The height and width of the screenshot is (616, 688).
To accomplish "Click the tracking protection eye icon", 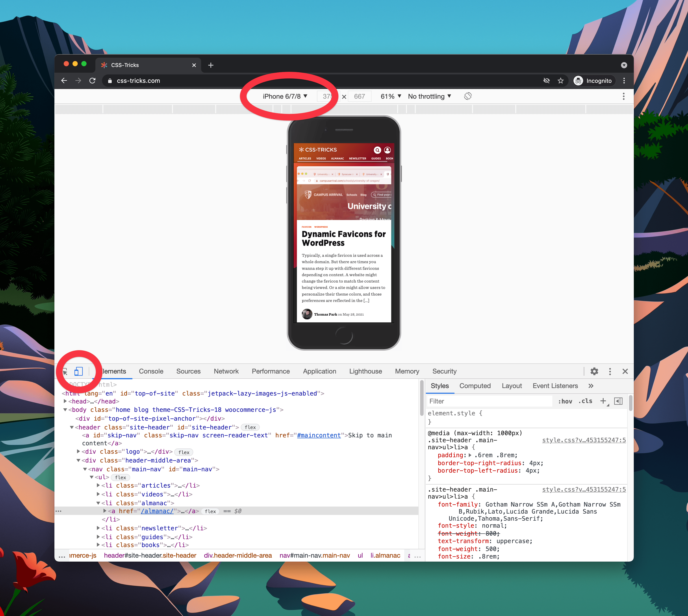I will pyautogui.click(x=546, y=81).
